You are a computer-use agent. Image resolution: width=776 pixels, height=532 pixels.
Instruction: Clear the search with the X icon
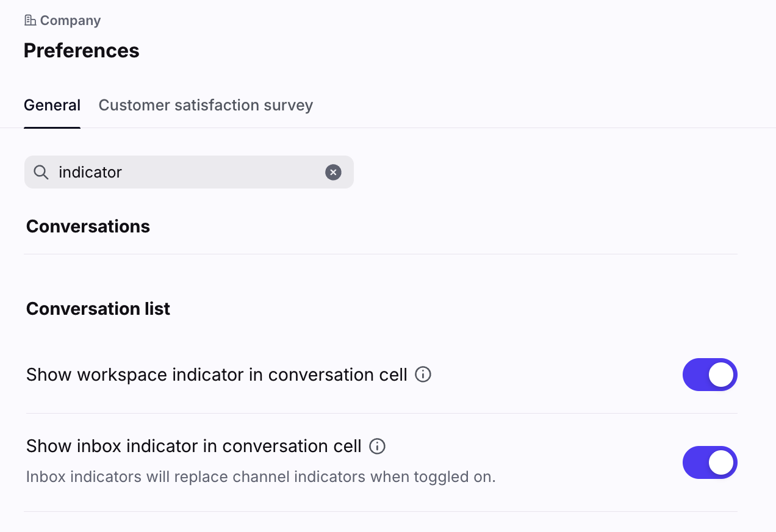(x=333, y=173)
